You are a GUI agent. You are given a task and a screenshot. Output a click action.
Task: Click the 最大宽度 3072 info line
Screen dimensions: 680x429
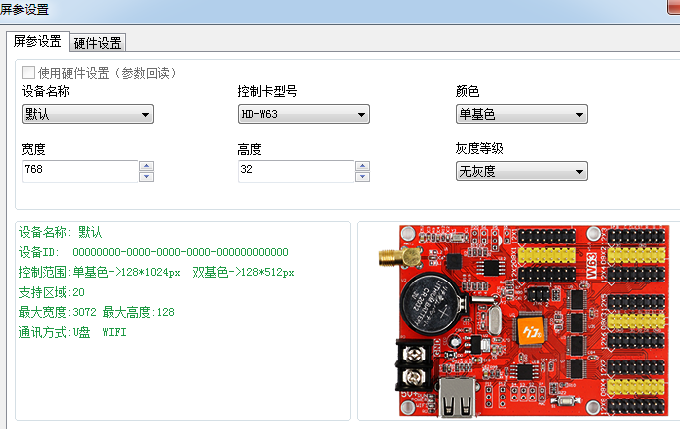[96, 312]
